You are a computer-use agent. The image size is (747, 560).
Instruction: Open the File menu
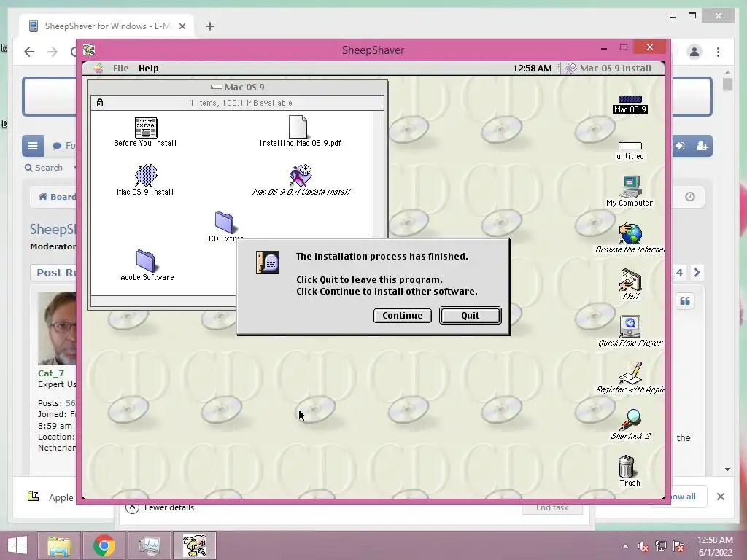[120, 68]
